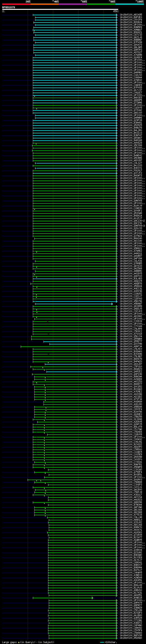Select hit UniRef100_A7EME2
The height and width of the screenshot is (644, 146).
[x=131, y=392]
